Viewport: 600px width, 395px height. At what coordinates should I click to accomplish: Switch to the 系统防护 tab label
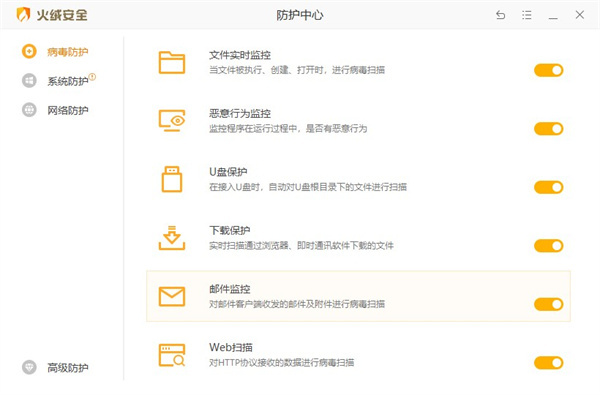68,81
